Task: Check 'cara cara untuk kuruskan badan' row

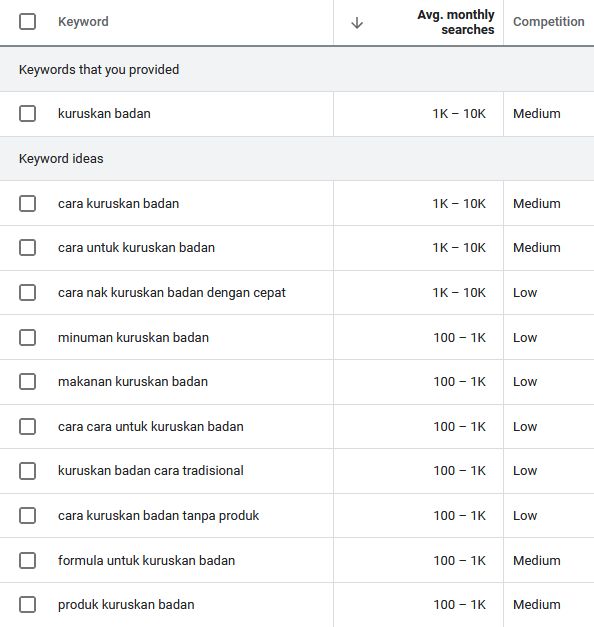Action: (28, 427)
